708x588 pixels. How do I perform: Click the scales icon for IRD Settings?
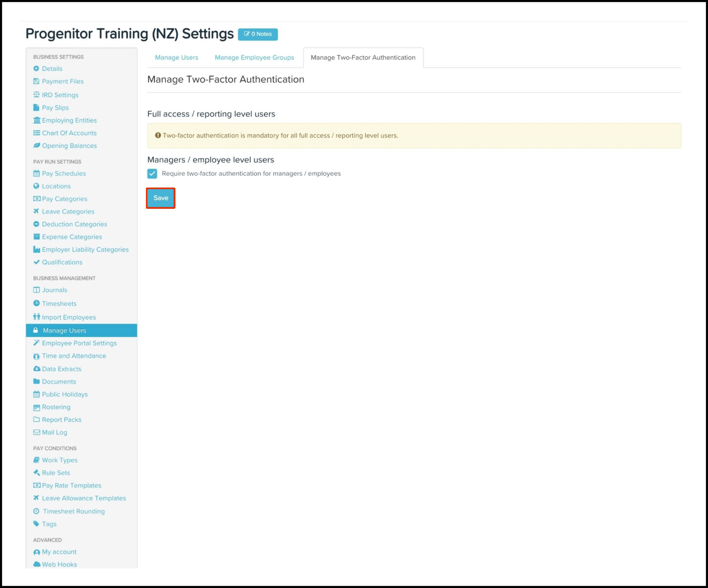pyautogui.click(x=36, y=95)
